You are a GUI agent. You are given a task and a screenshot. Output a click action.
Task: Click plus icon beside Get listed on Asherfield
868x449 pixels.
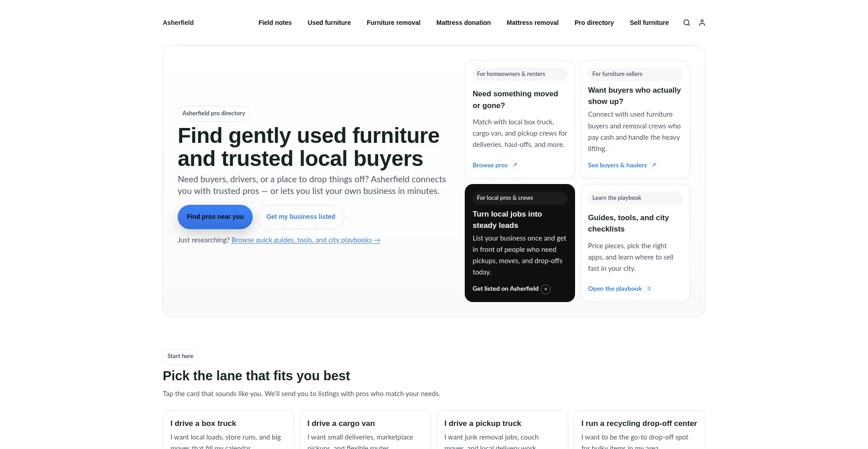point(546,289)
